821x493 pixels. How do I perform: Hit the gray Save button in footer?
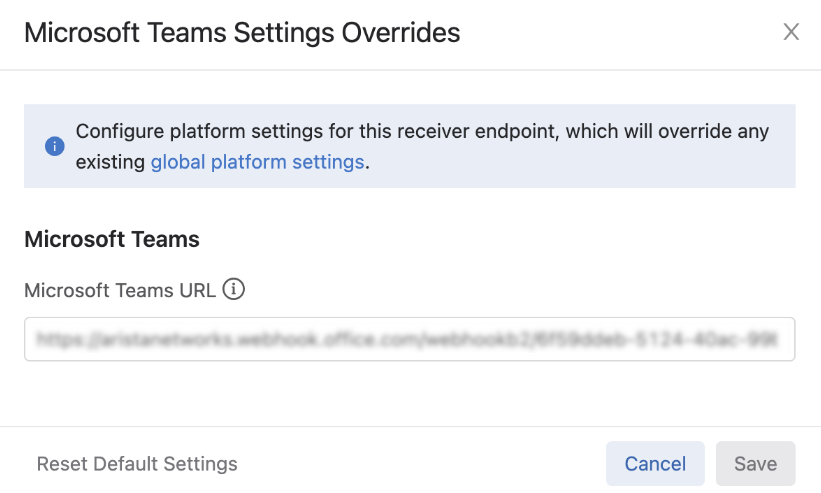click(756, 464)
